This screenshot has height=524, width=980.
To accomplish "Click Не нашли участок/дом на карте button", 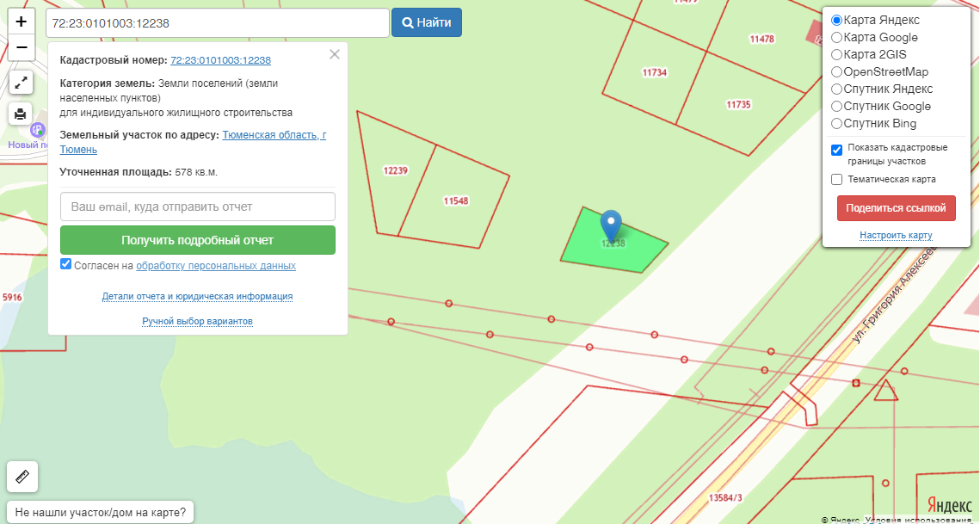I will coord(101,512).
